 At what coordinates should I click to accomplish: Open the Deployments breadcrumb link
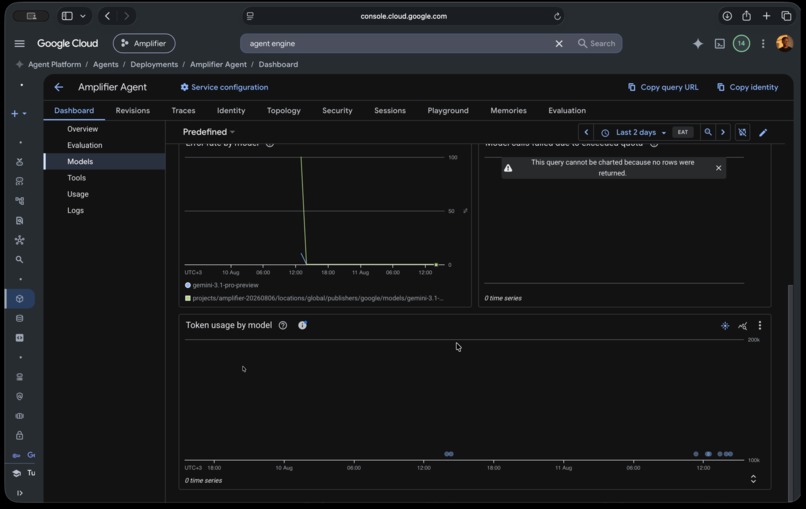(x=154, y=64)
